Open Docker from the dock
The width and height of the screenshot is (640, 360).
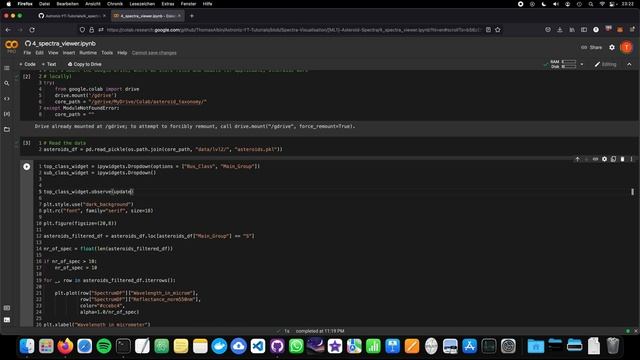coord(220,346)
